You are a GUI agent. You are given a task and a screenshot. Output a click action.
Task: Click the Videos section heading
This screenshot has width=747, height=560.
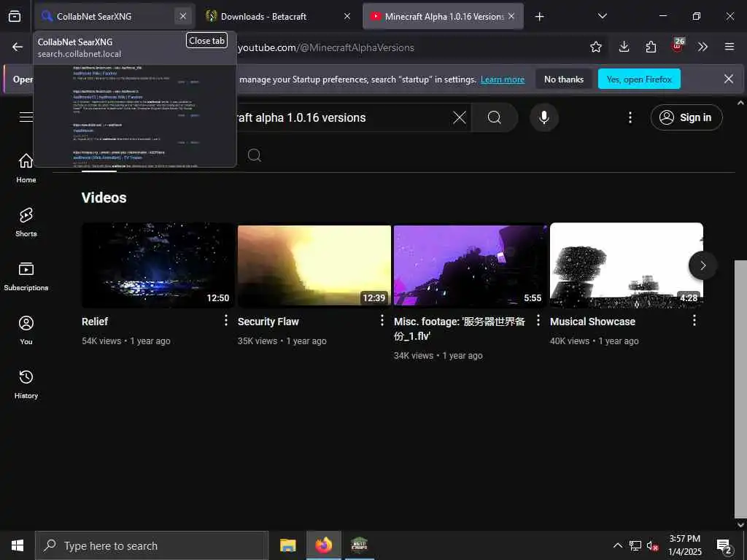tap(104, 198)
